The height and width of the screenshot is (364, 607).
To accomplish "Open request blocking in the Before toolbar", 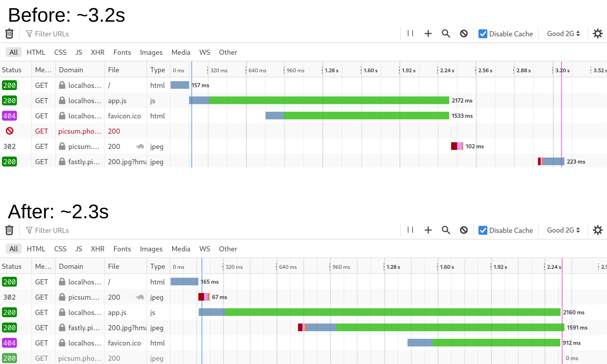I will point(464,34).
